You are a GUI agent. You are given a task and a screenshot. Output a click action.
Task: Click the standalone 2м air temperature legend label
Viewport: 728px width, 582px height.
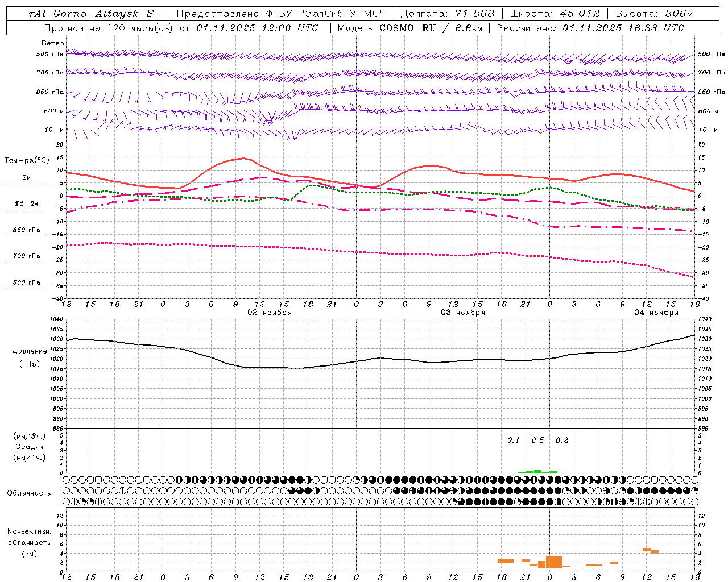coord(27,178)
